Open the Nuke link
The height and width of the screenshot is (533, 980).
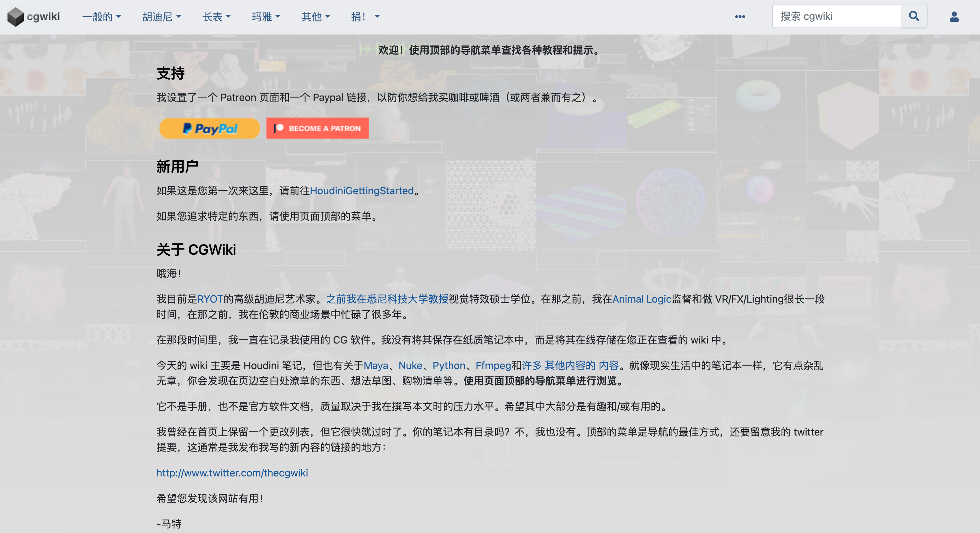click(410, 366)
